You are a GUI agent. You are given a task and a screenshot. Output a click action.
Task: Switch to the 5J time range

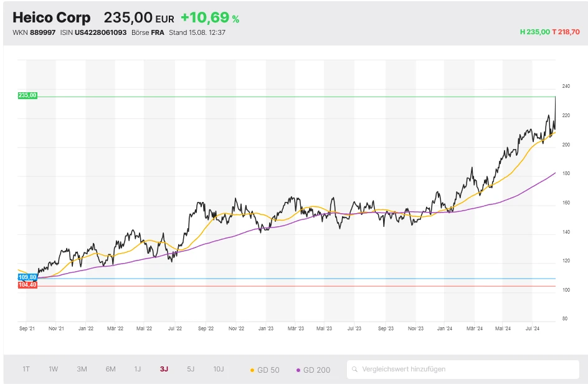[191, 369]
